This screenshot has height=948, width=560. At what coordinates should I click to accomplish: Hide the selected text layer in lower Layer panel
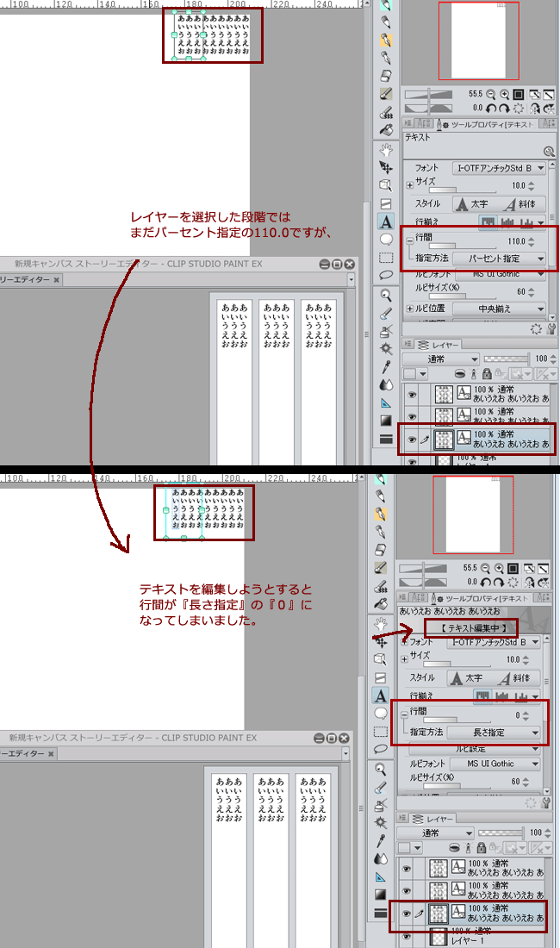coord(407,914)
